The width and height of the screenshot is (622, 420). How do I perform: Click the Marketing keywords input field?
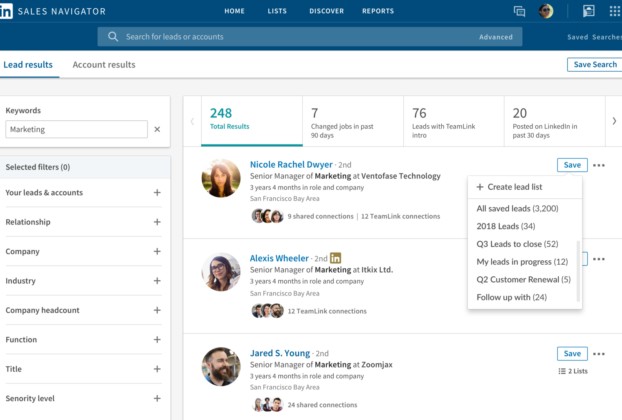tap(77, 129)
